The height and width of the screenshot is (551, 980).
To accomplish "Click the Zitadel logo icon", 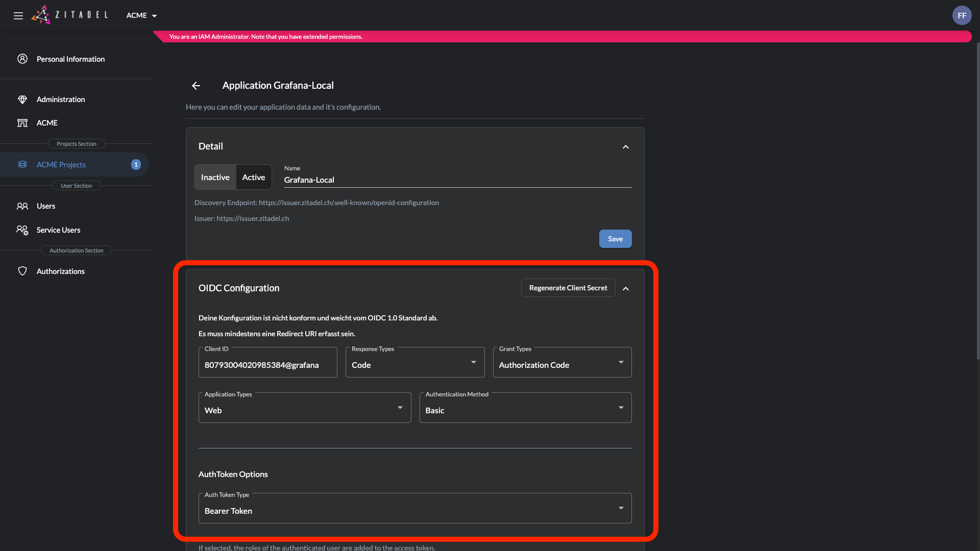I will (41, 15).
